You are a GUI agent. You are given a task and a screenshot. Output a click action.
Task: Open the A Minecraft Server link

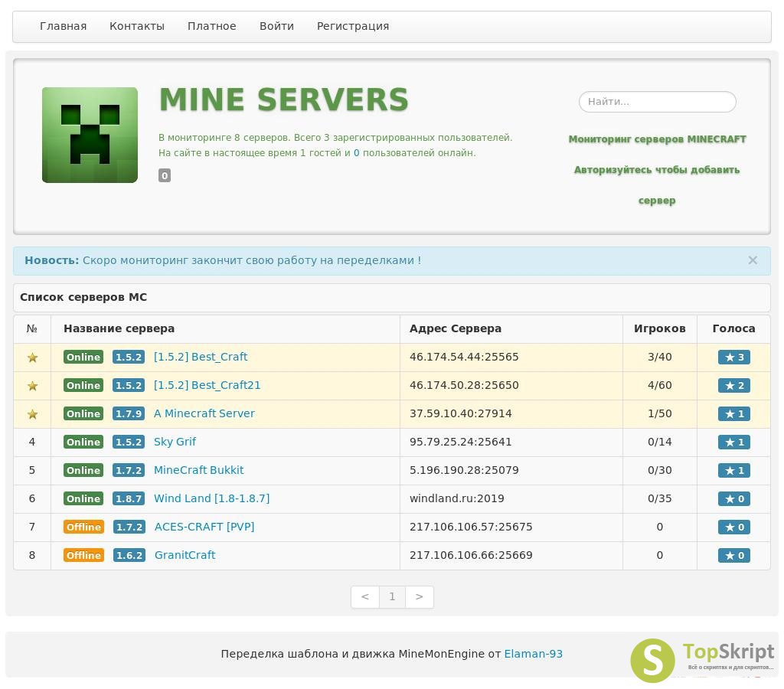[204, 413]
